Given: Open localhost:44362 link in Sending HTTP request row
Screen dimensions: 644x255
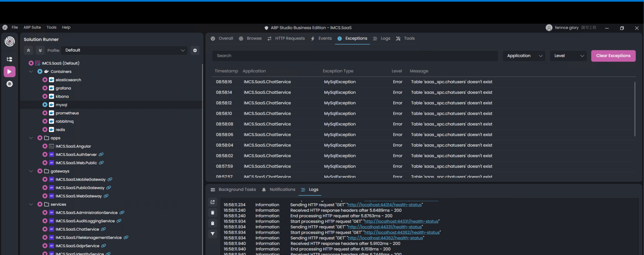Looking at the screenshot, I should pyautogui.click(x=385, y=238).
